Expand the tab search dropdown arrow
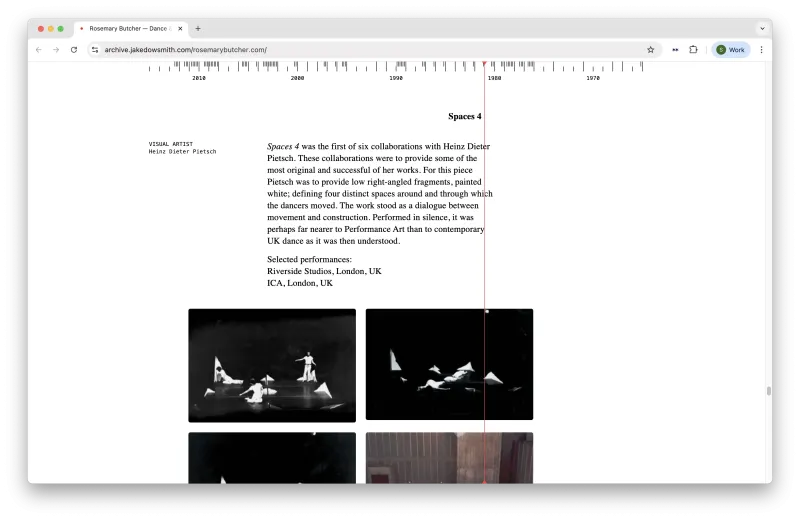 (x=762, y=29)
